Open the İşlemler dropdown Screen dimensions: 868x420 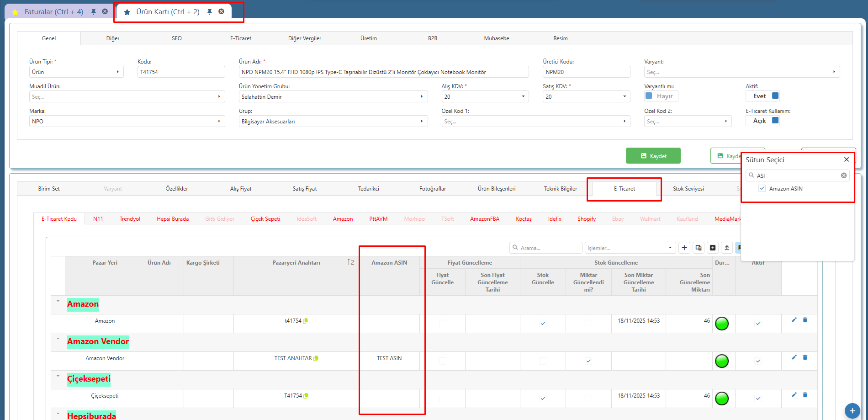(630, 248)
